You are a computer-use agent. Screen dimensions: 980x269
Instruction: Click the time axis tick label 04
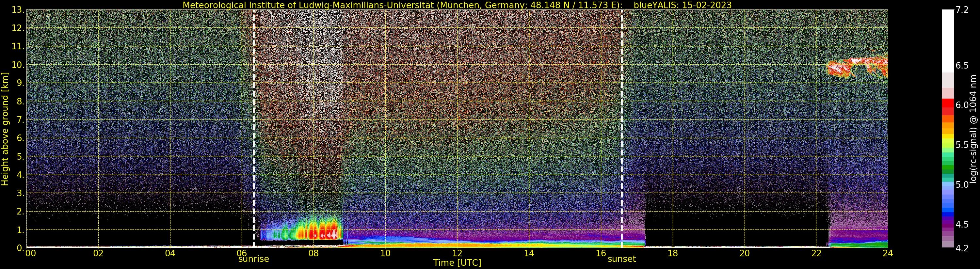point(170,253)
